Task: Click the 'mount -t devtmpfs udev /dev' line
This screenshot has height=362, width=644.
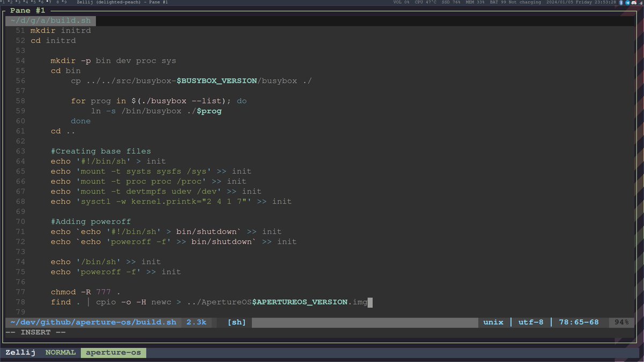Action: (156, 191)
